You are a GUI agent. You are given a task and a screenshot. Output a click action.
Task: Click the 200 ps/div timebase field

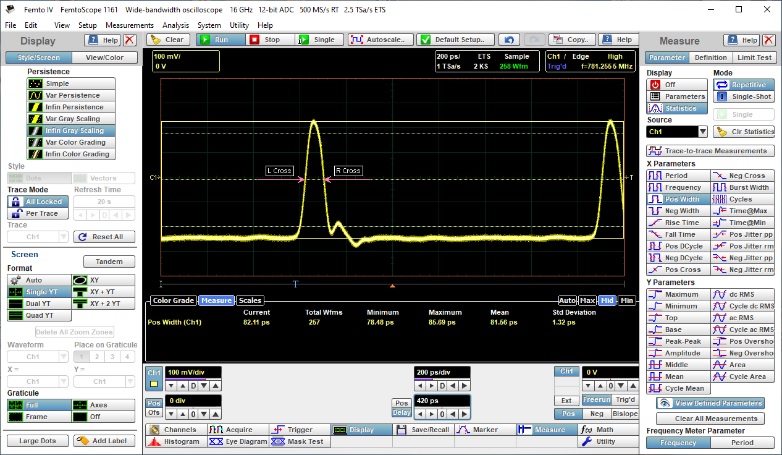coord(441,372)
